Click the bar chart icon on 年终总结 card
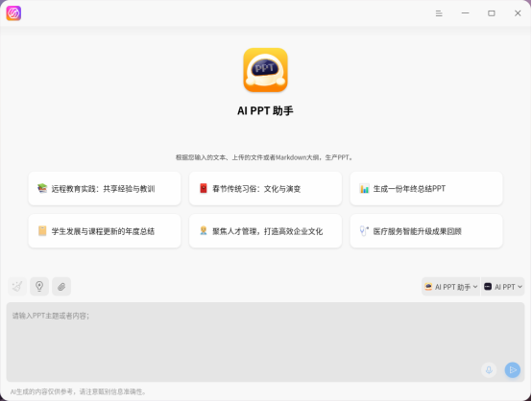 point(364,188)
